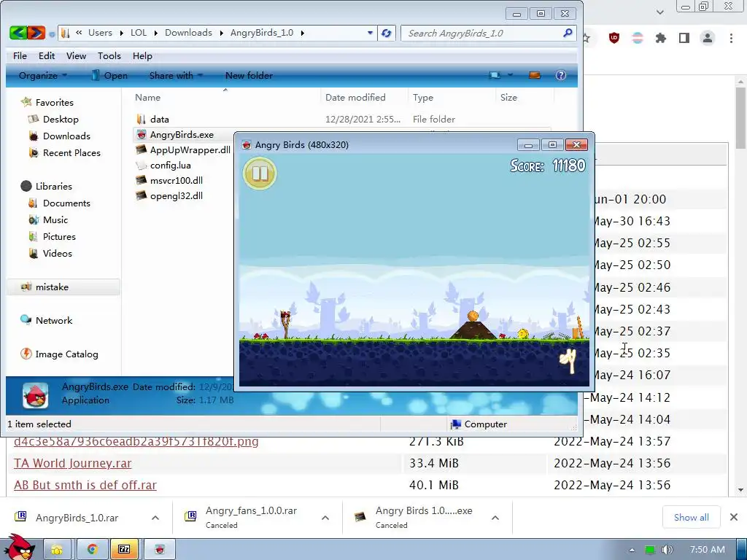The image size is (747, 560).
Task: Select the config.lua file
Action: [x=170, y=166]
